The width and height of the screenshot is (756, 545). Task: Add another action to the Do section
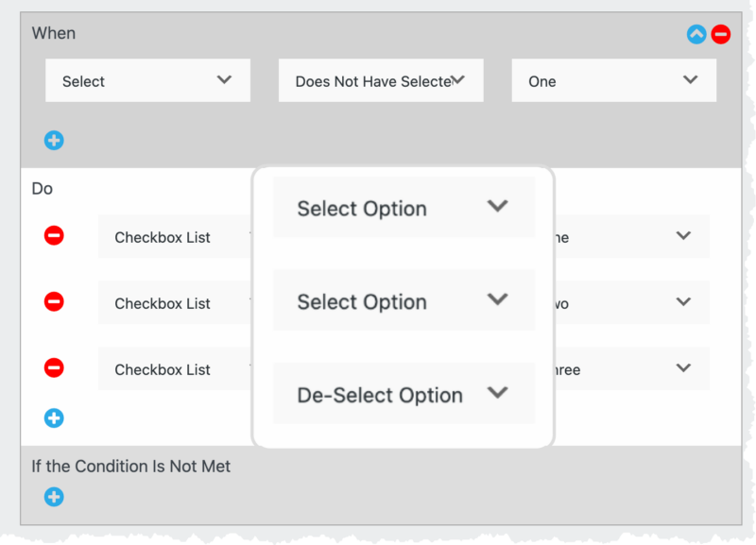click(x=54, y=418)
